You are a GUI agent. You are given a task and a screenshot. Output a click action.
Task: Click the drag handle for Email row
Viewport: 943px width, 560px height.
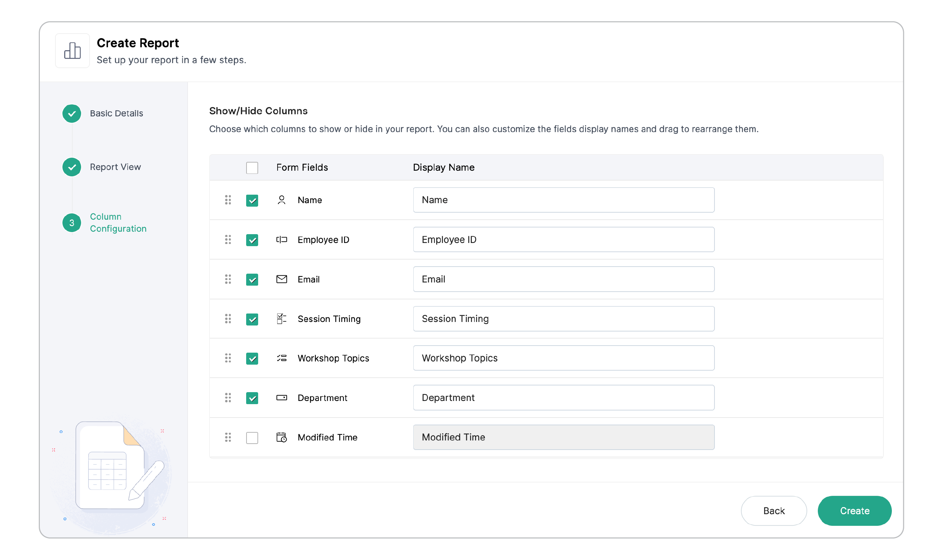coord(228,279)
